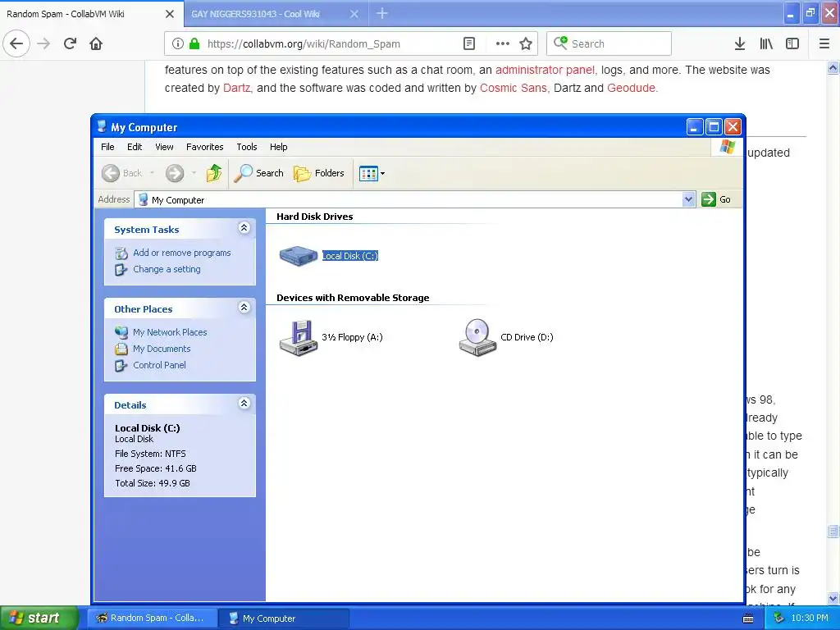The width and height of the screenshot is (840, 630).
Task: Reload the Firefox page
Action: pos(70,43)
